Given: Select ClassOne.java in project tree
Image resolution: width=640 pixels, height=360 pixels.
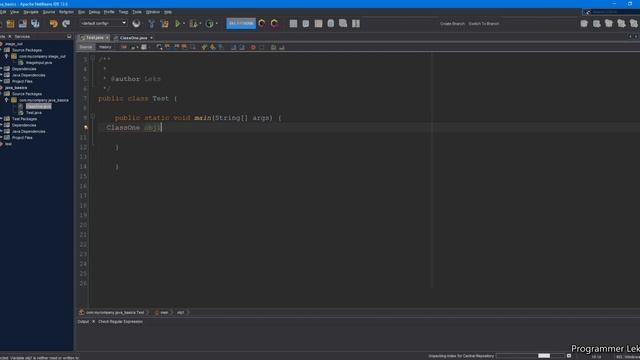Looking at the screenshot, I should pos(38,106).
